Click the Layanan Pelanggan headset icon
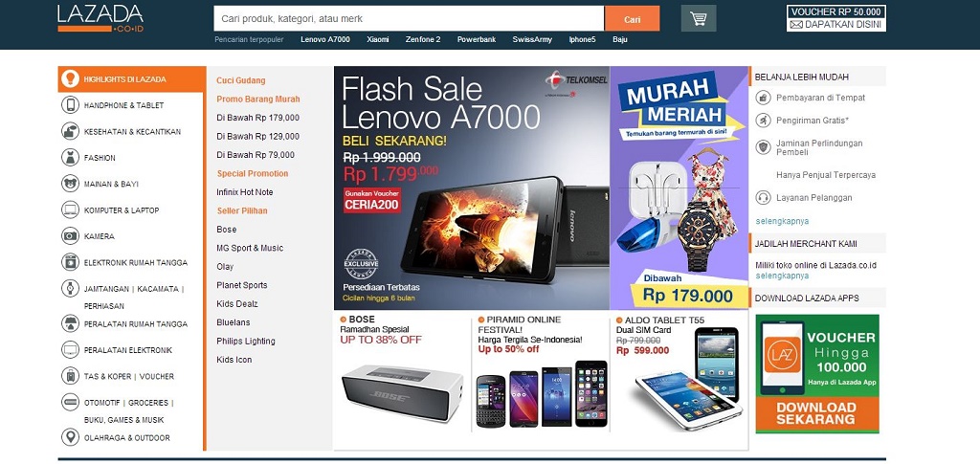The width and height of the screenshot is (980, 464). (x=763, y=197)
